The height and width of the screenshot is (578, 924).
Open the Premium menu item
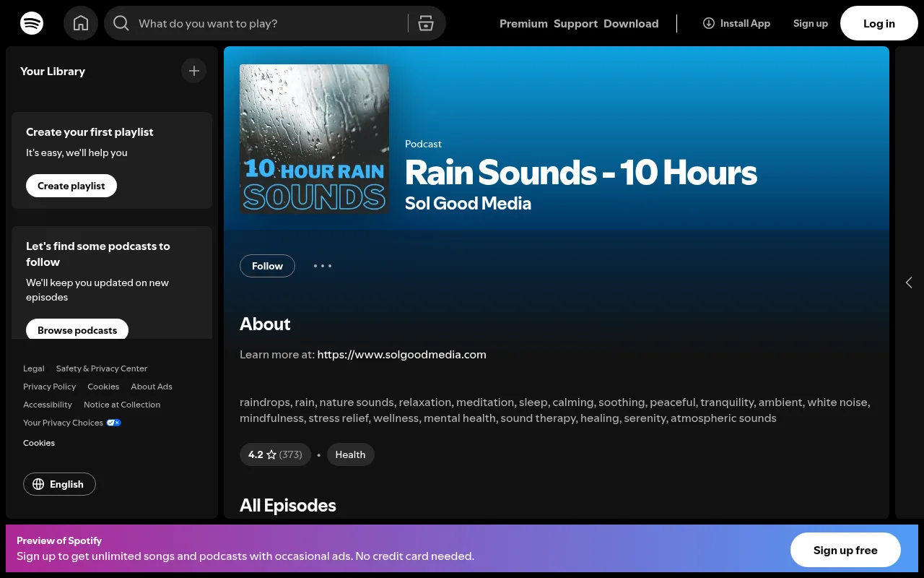pos(523,23)
